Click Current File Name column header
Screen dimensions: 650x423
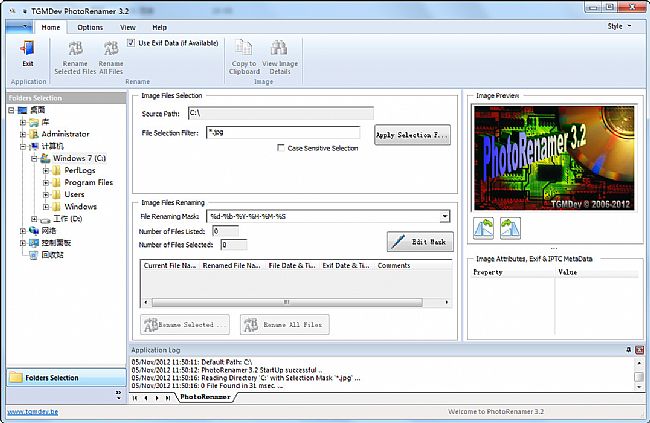pyautogui.click(x=170, y=265)
